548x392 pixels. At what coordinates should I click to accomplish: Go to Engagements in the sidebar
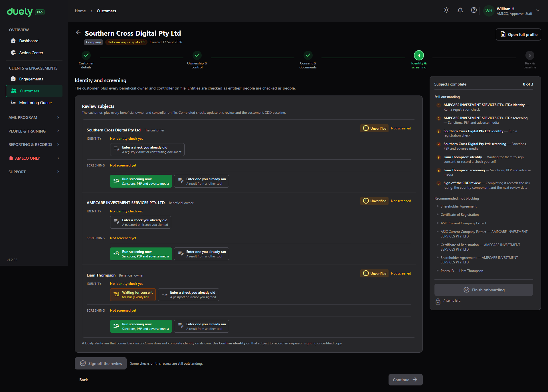pyautogui.click(x=34, y=79)
